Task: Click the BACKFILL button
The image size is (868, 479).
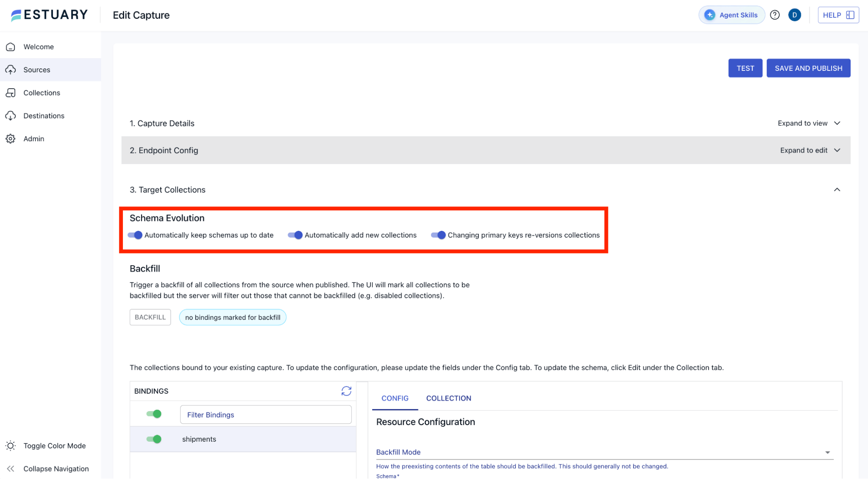Action: pos(150,317)
